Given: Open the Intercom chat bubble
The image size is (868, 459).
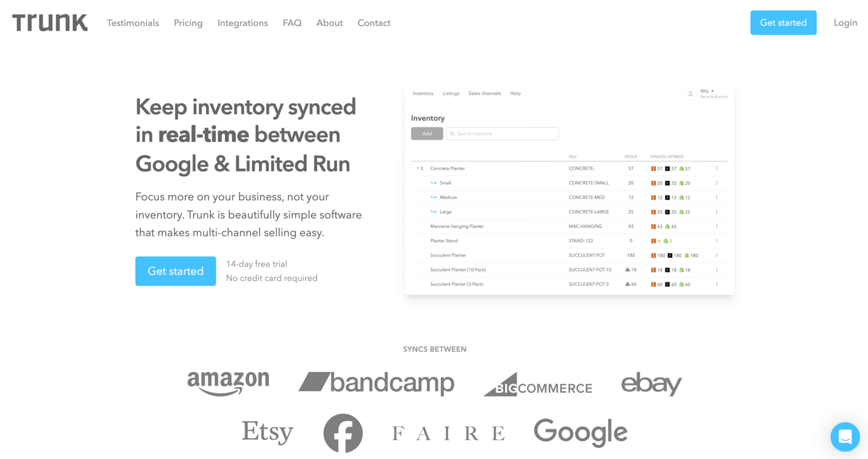Looking at the screenshot, I should click(x=844, y=437).
